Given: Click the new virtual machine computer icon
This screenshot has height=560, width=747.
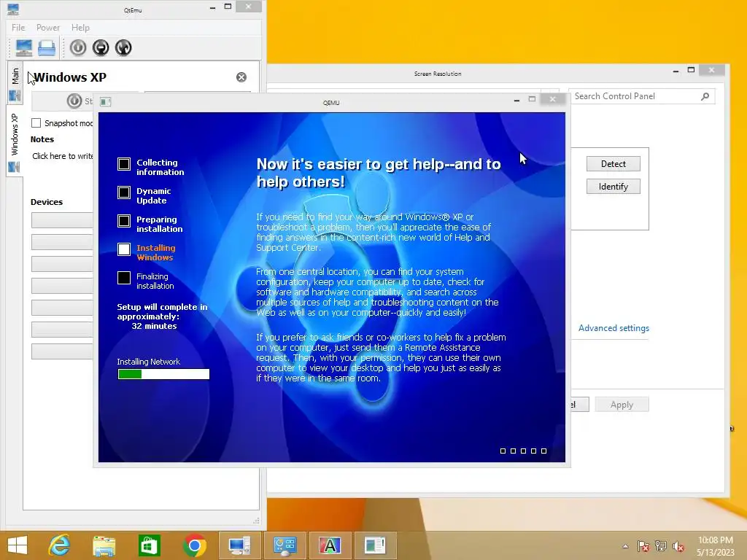Looking at the screenshot, I should 24,47.
